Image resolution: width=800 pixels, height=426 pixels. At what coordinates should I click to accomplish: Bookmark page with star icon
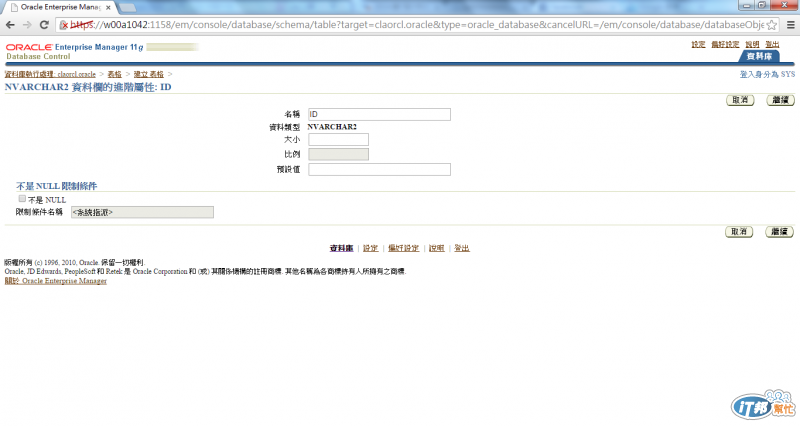point(771,25)
